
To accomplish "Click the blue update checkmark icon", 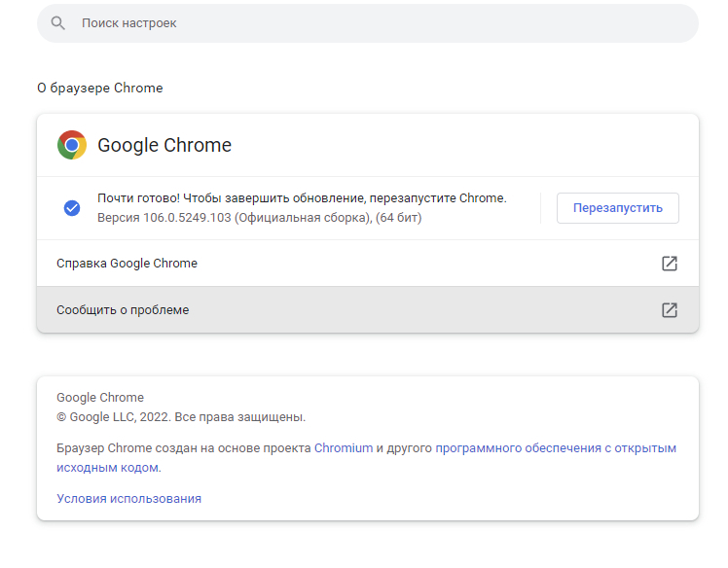I will pyautogui.click(x=72, y=207).
